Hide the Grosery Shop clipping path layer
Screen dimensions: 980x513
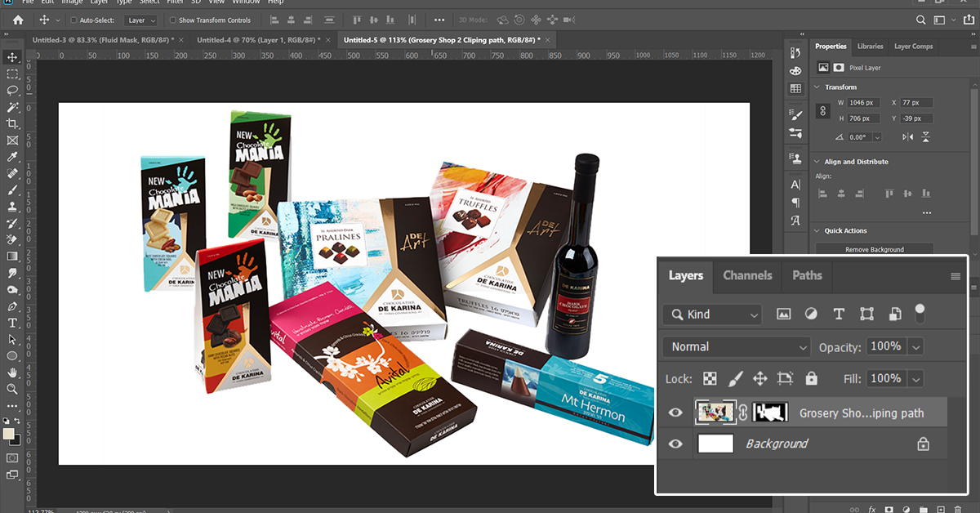(x=675, y=413)
